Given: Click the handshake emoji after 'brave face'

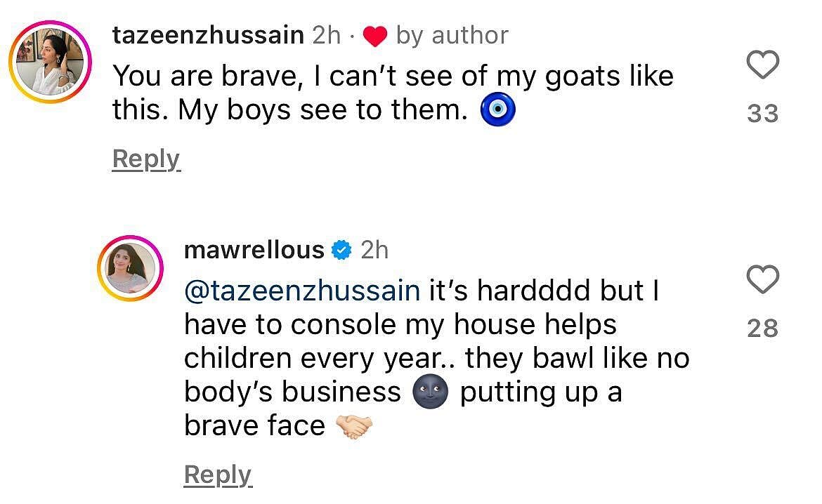Looking at the screenshot, I should click(x=354, y=426).
